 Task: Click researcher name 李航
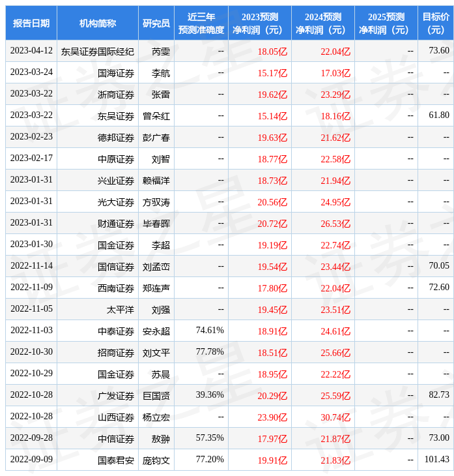[161, 73]
